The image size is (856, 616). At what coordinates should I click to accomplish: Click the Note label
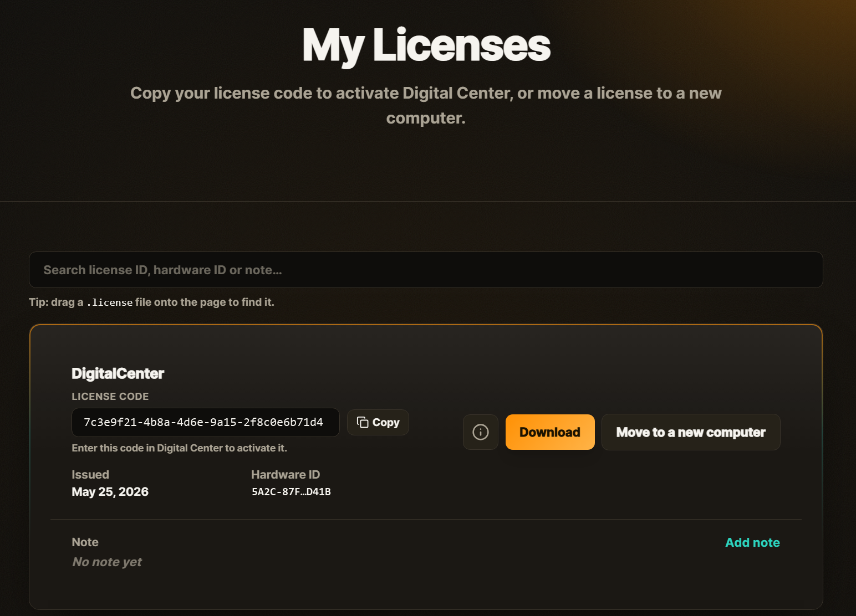85,542
